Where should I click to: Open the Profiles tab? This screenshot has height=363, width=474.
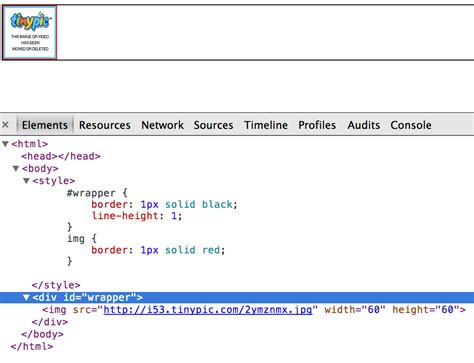[317, 125]
